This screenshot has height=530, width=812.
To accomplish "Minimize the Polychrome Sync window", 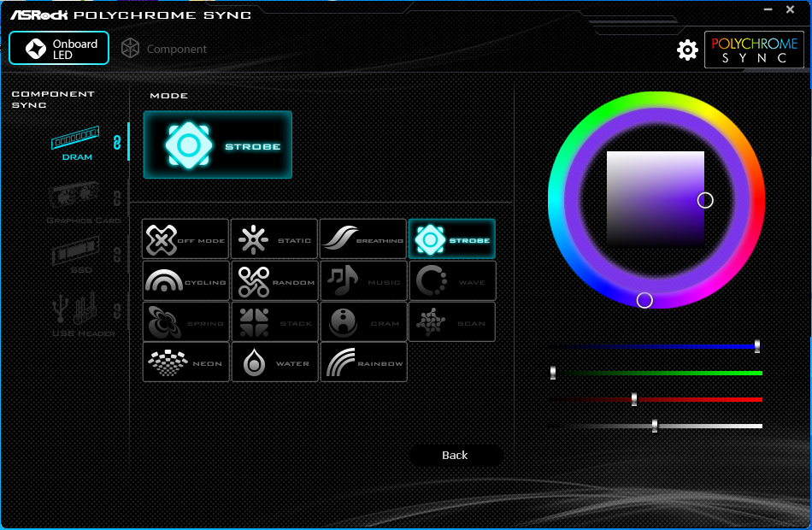I will [768, 9].
